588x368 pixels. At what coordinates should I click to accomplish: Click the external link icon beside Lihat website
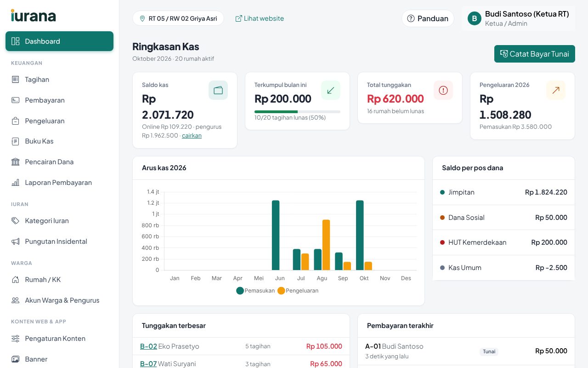click(238, 18)
